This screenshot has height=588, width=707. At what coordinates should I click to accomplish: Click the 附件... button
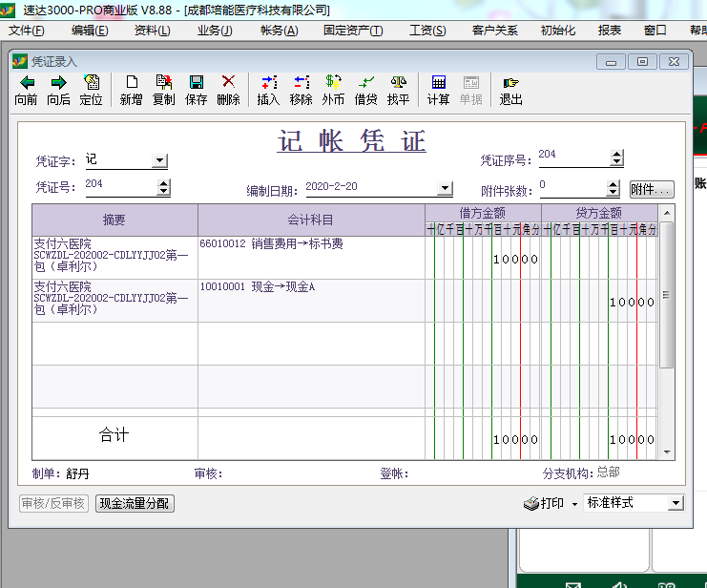[x=652, y=190]
